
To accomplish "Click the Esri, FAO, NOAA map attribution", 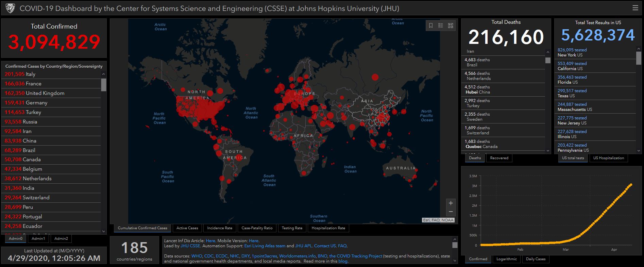I will click(x=438, y=220).
